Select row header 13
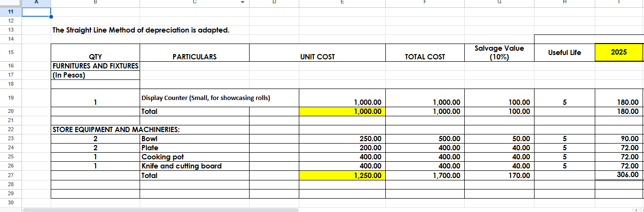 tap(11, 30)
